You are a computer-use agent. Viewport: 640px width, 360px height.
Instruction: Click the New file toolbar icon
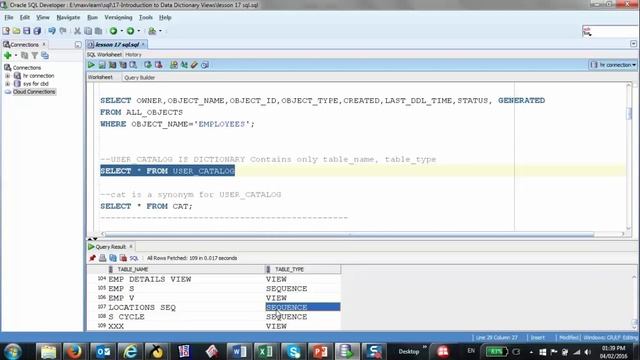[6, 31]
